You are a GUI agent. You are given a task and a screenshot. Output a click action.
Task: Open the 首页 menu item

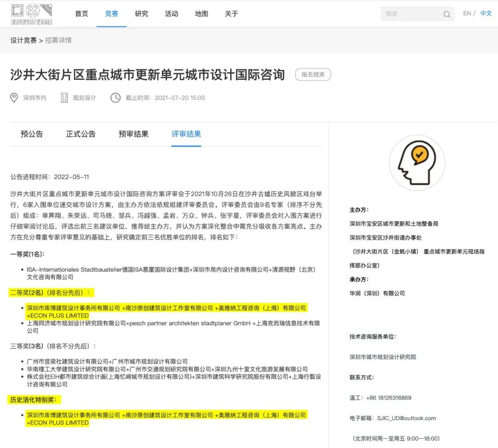[82, 14]
